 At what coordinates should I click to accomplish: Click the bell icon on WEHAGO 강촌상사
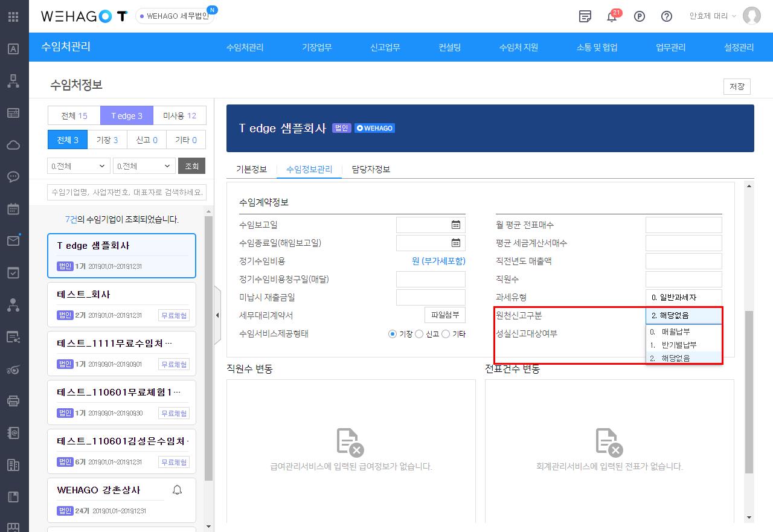coord(177,490)
